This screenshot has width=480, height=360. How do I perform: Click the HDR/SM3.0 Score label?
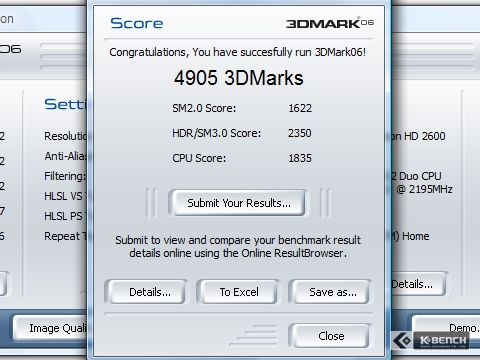(217, 133)
